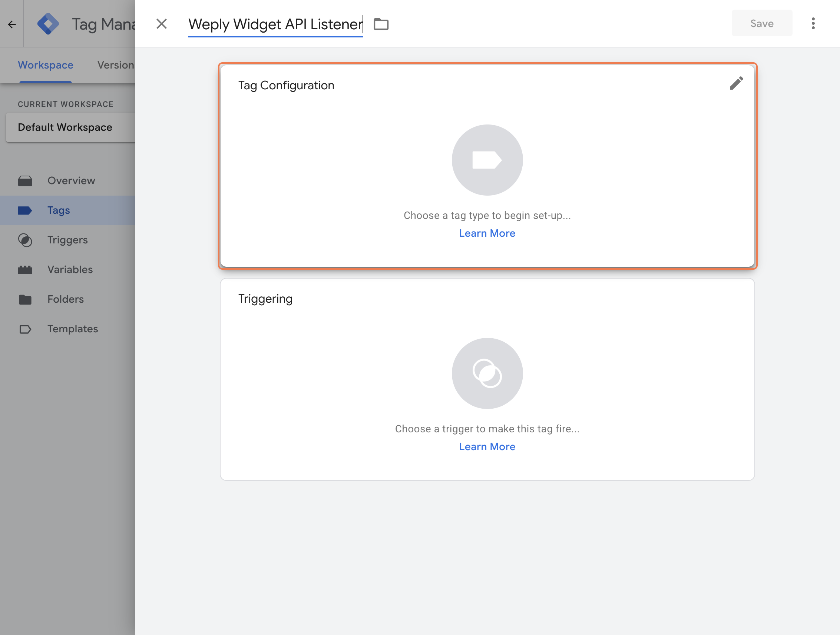840x635 pixels.
Task: Open the three-dot more options menu
Action: click(813, 24)
